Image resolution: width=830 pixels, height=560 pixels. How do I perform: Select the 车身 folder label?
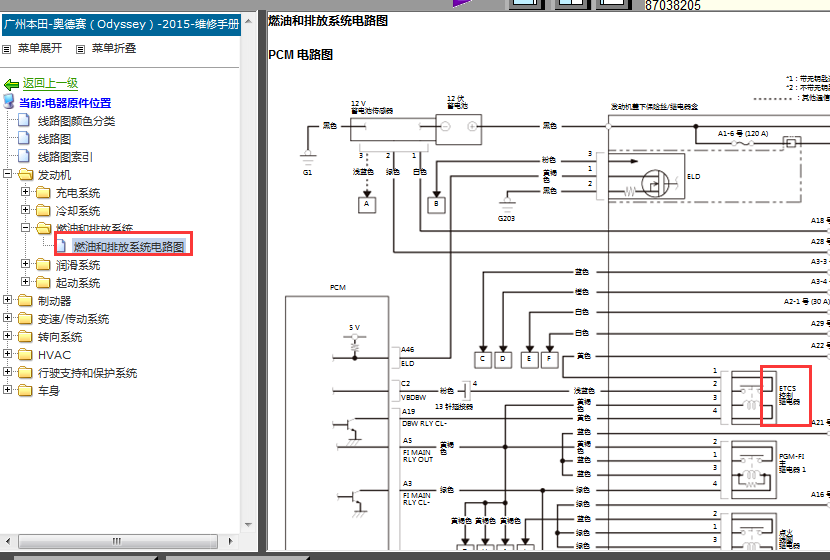pos(49,391)
